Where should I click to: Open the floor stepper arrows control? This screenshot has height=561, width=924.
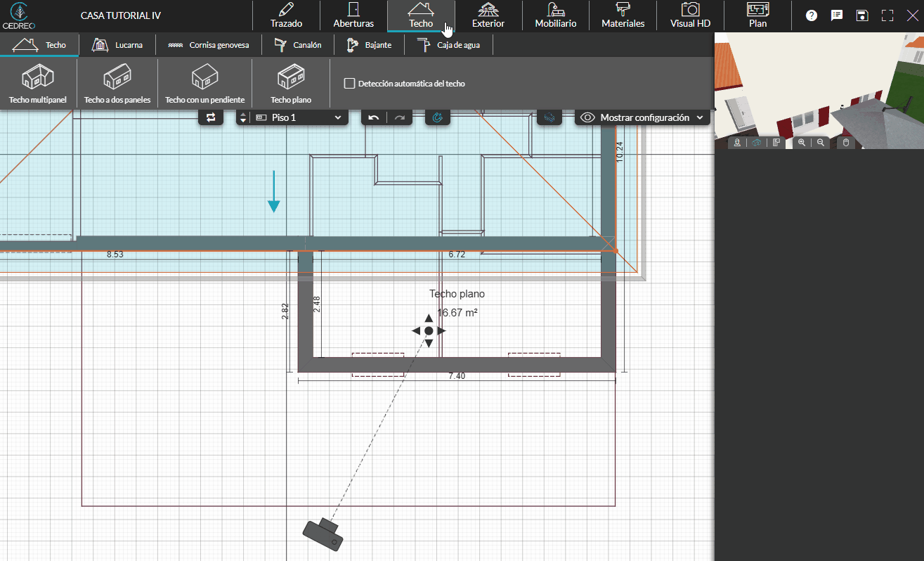[242, 117]
